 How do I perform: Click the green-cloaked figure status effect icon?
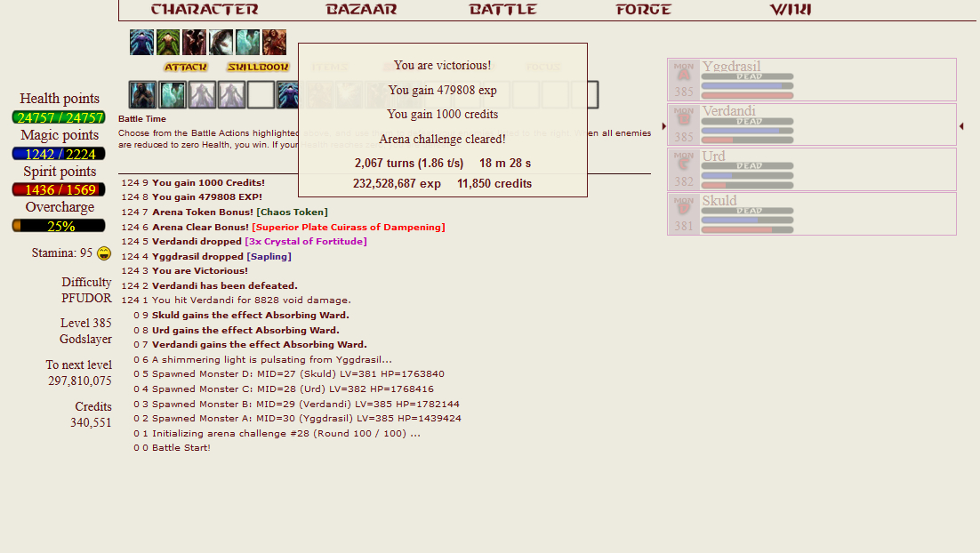168,43
